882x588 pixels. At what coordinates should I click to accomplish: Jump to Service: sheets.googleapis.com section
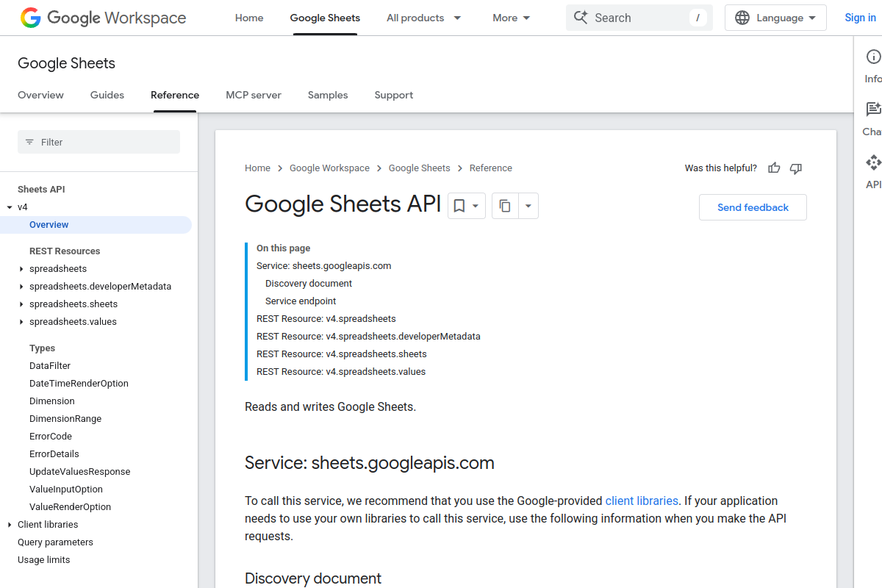tap(323, 266)
